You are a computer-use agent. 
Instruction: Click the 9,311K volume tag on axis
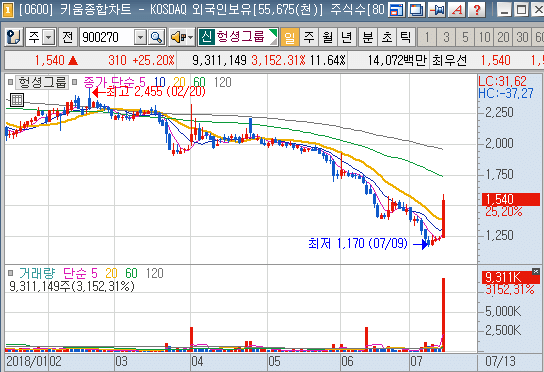pos(511,277)
